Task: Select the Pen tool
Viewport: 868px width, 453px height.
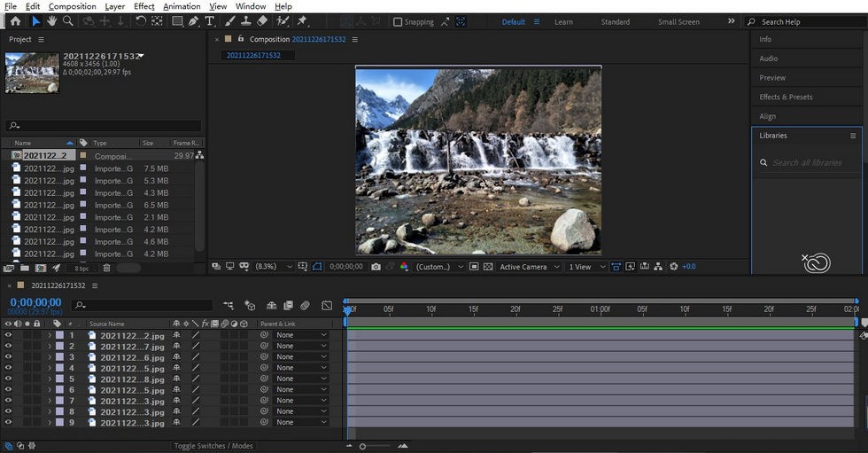Action: [x=193, y=21]
